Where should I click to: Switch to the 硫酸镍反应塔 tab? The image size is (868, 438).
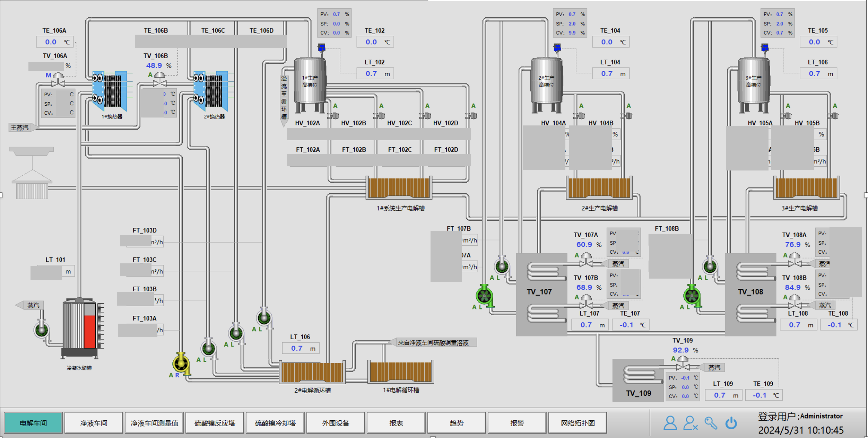coord(215,423)
